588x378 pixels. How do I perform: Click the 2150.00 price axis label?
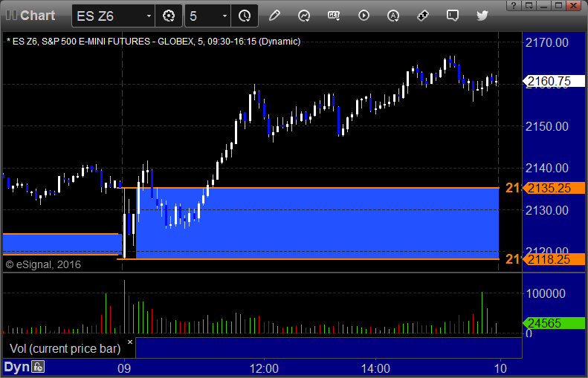(547, 127)
